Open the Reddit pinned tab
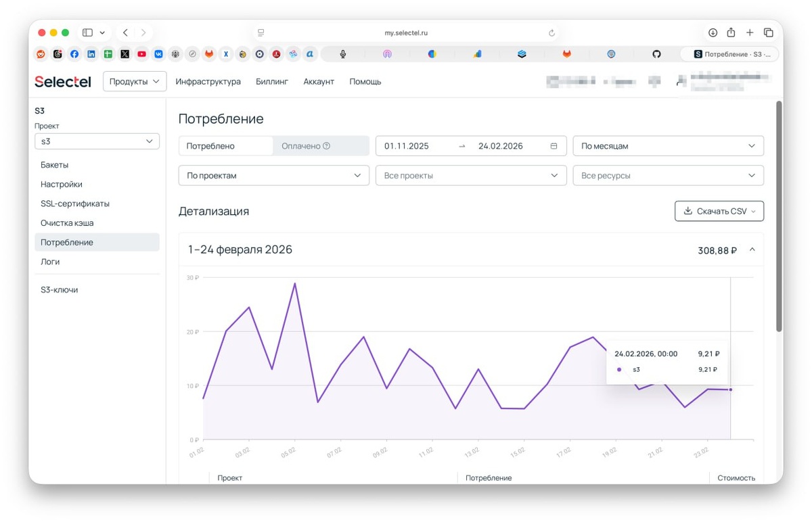 click(41, 54)
